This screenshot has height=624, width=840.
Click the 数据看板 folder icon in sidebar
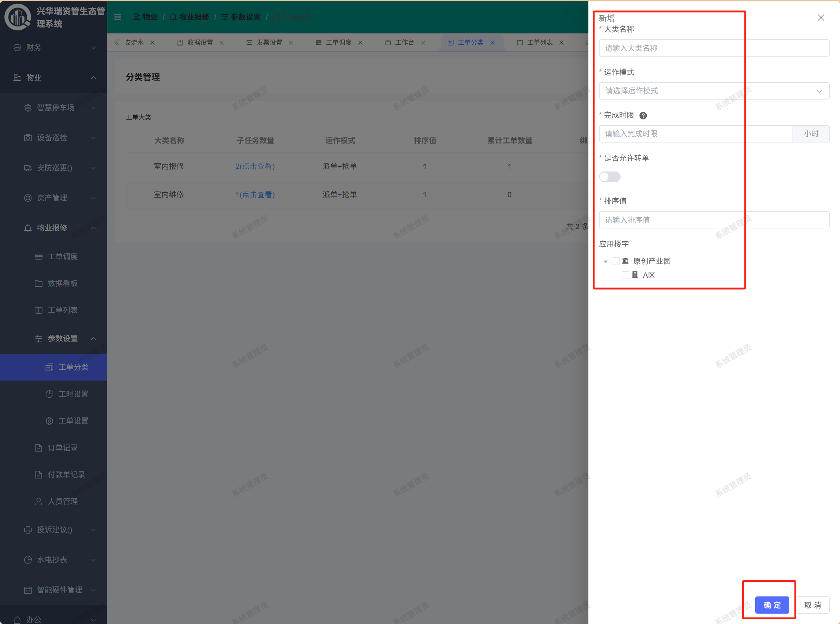pos(39,284)
